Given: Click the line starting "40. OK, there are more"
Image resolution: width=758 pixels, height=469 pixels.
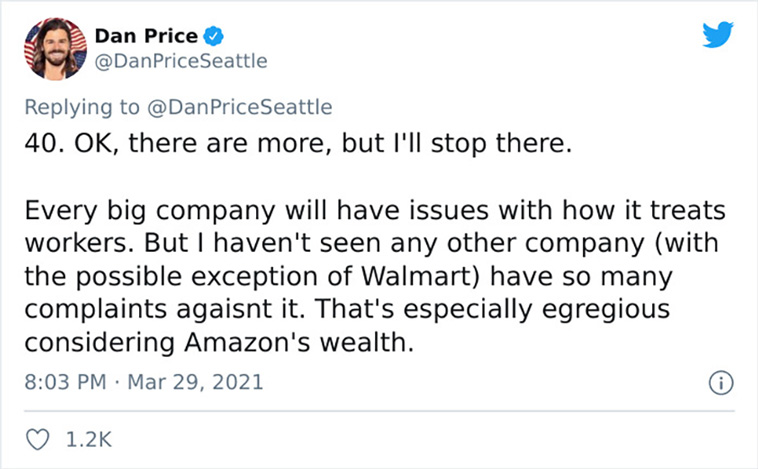Looking at the screenshot, I should click(298, 144).
